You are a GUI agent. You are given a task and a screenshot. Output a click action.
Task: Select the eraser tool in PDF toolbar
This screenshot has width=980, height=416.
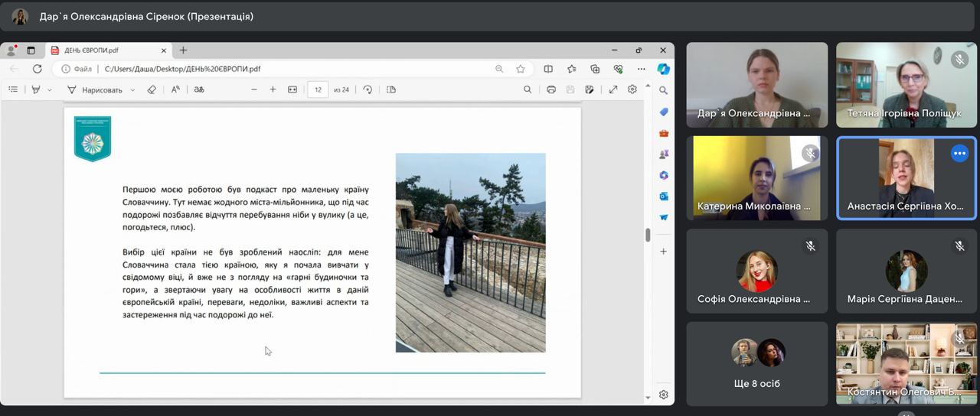[152, 89]
